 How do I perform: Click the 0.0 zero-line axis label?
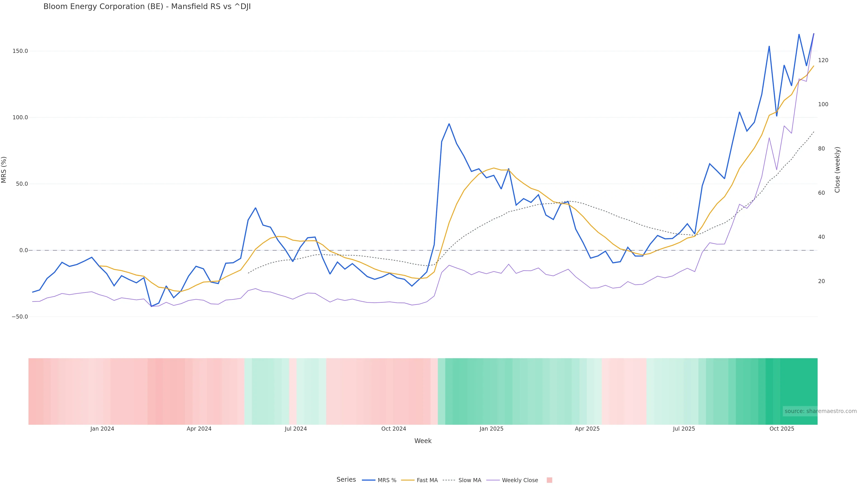click(24, 250)
